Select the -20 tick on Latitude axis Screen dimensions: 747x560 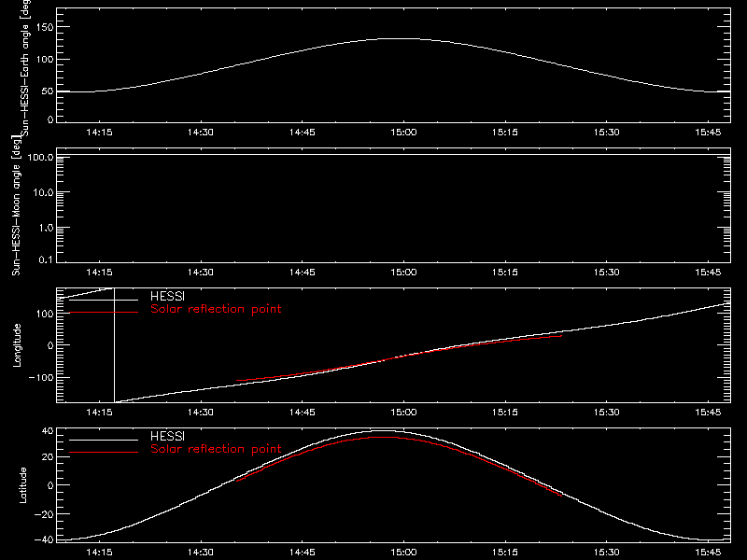point(44,514)
